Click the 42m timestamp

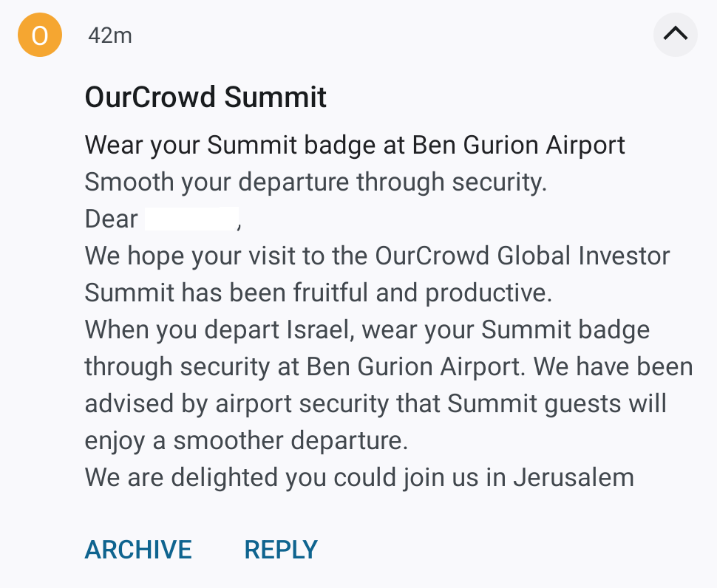pyautogui.click(x=109, y=35)
